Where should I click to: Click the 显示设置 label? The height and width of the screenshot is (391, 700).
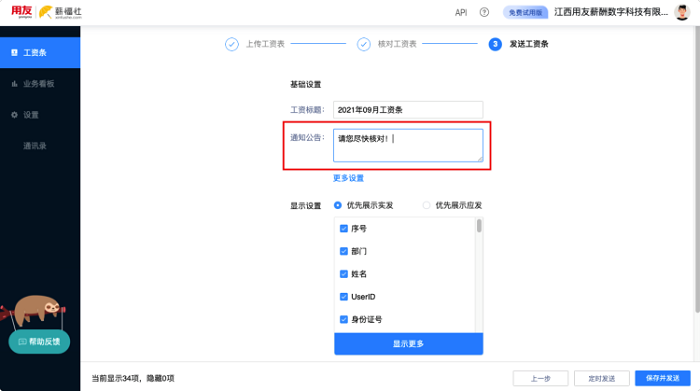pos(306,206)
